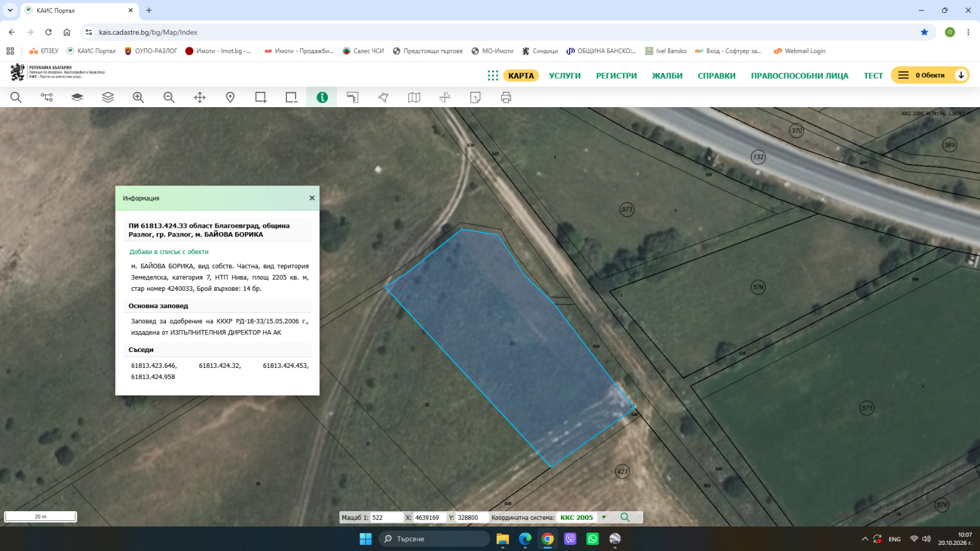Activate the pan/move map tool
The width and height of the screenshot is (980, 551).
(200, 97)
